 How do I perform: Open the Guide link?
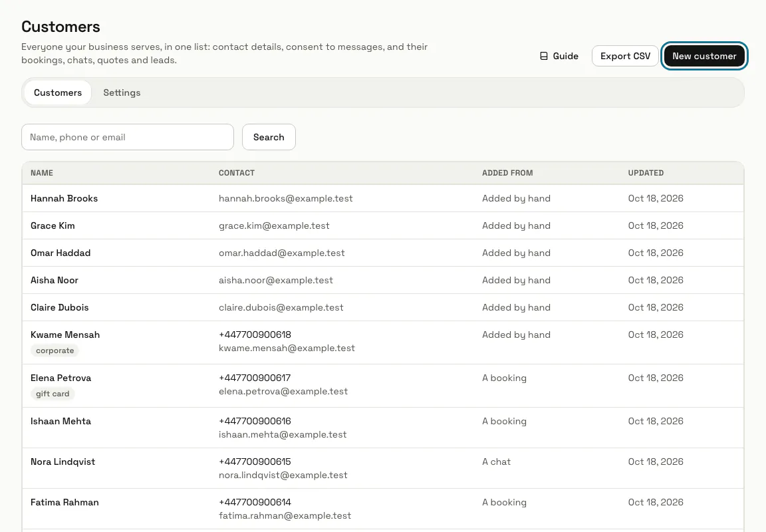559,56
